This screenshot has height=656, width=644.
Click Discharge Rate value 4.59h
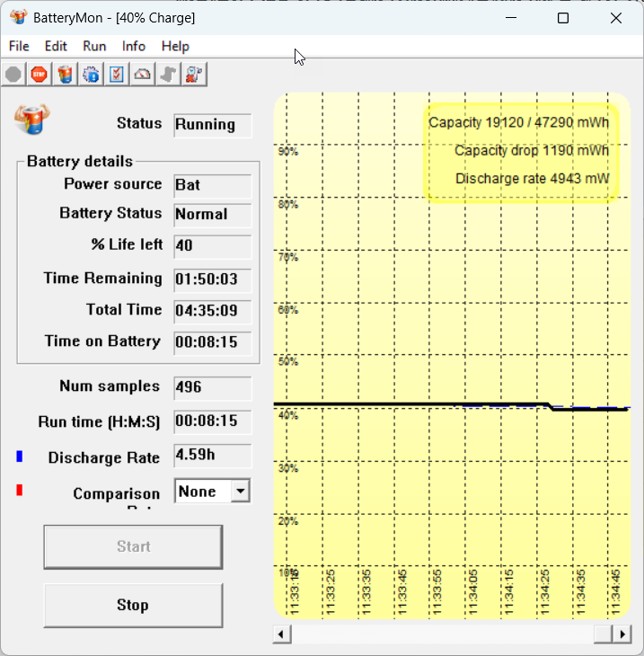[x=213, y=456]
